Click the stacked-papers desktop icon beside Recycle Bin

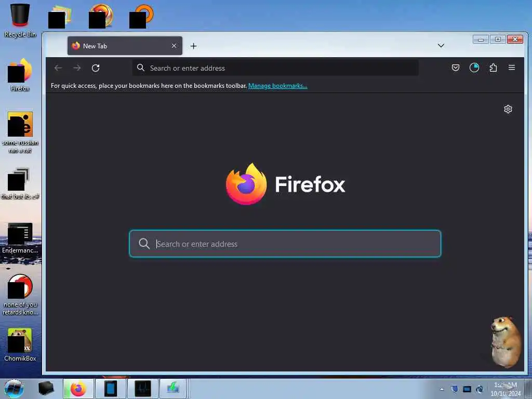(x=60, y=16)
